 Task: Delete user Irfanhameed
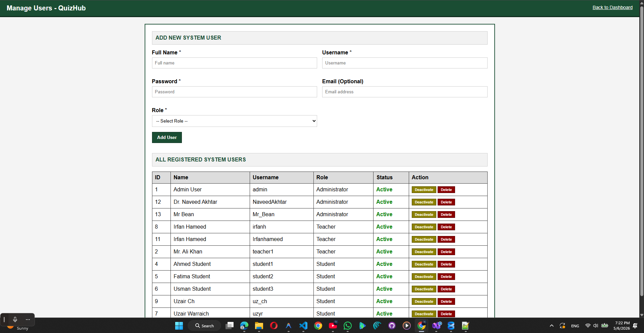click(446, 239)
